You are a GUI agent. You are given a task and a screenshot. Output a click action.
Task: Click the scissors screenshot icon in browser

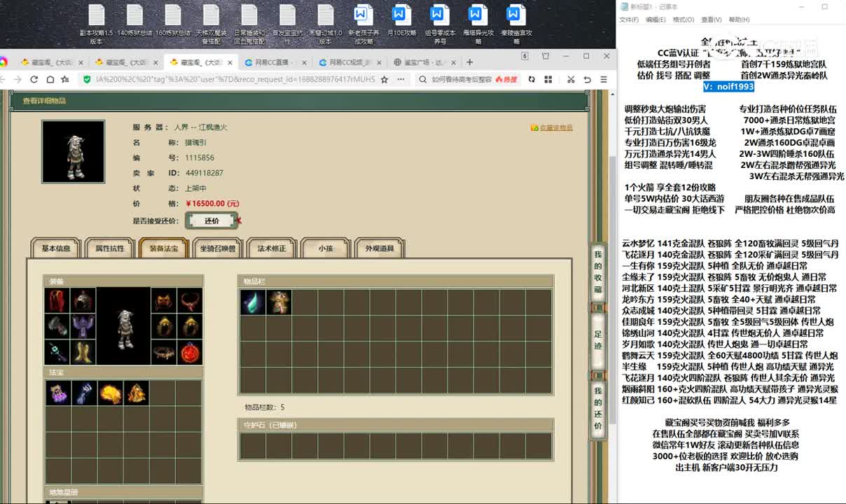(571, 80)
